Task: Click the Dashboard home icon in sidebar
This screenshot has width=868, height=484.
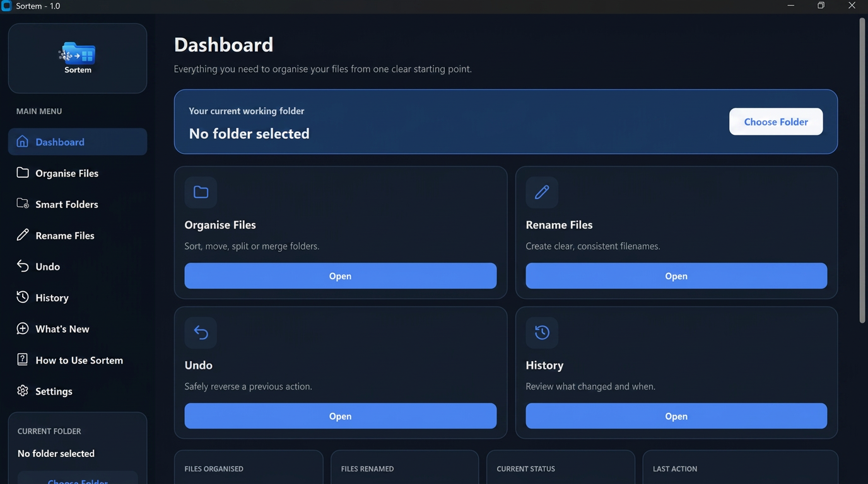Action: [23, 141]
